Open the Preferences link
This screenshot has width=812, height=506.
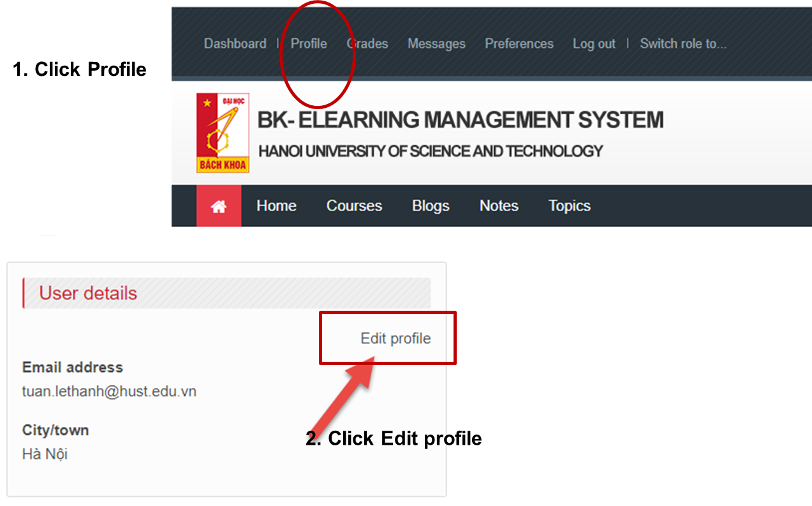click(x=519, y=44)
